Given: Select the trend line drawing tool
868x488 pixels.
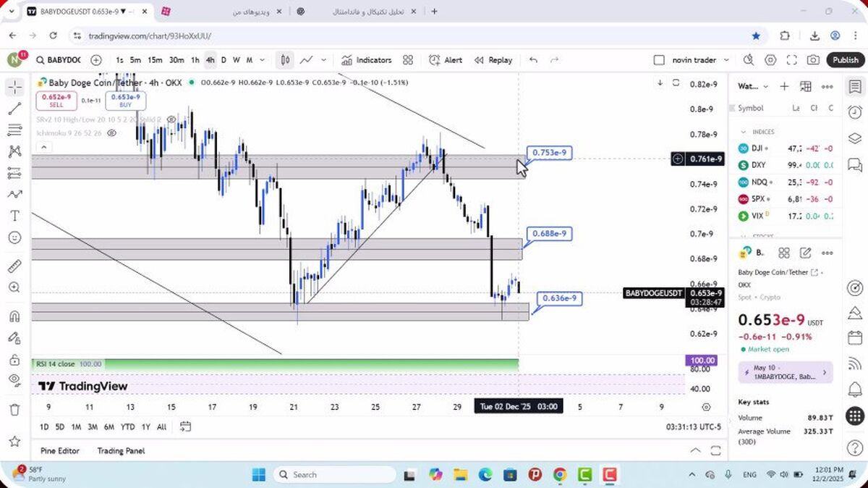Looking at the screenshot, I should click(x=14, y=109).
